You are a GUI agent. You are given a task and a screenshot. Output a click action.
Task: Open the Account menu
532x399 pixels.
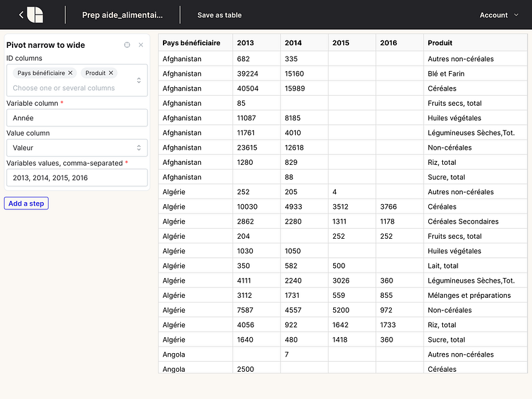click(498, 15)
